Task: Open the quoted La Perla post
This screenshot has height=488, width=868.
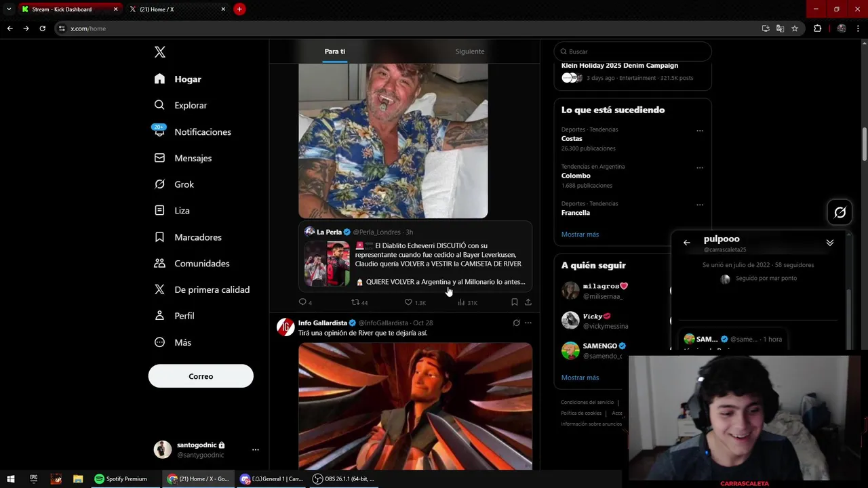Action: (x=415, y=256)
